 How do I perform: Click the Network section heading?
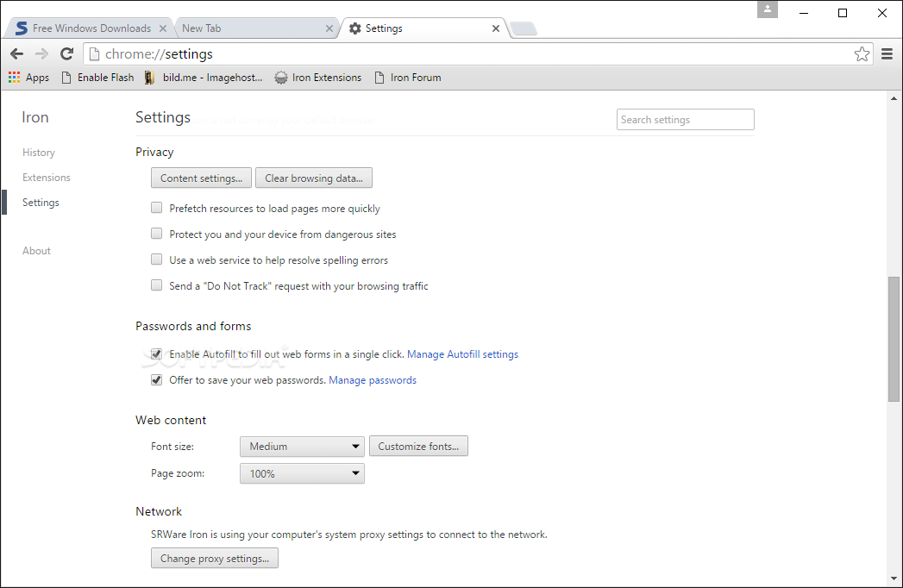(159, 511)
